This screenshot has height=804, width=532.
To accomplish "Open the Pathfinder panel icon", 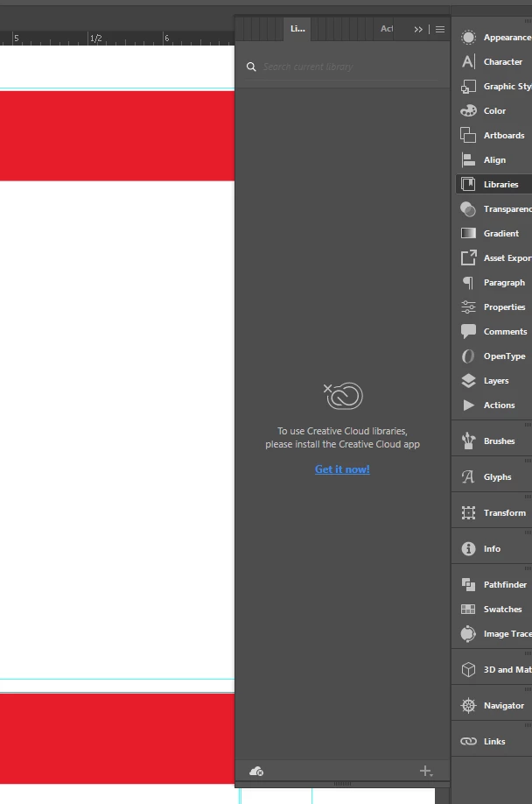I will [468, 584].
